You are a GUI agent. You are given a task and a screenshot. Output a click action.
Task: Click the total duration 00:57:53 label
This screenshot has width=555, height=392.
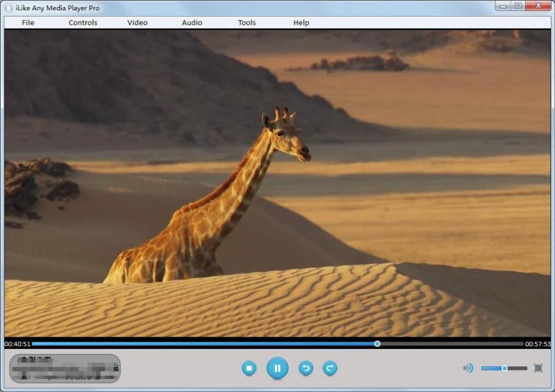coord(538,344)
